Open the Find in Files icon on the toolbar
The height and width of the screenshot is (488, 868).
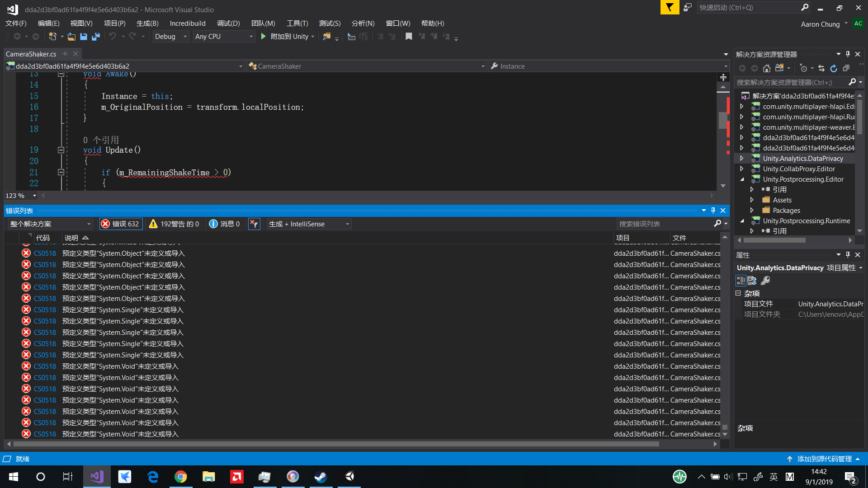coord(326,36)
